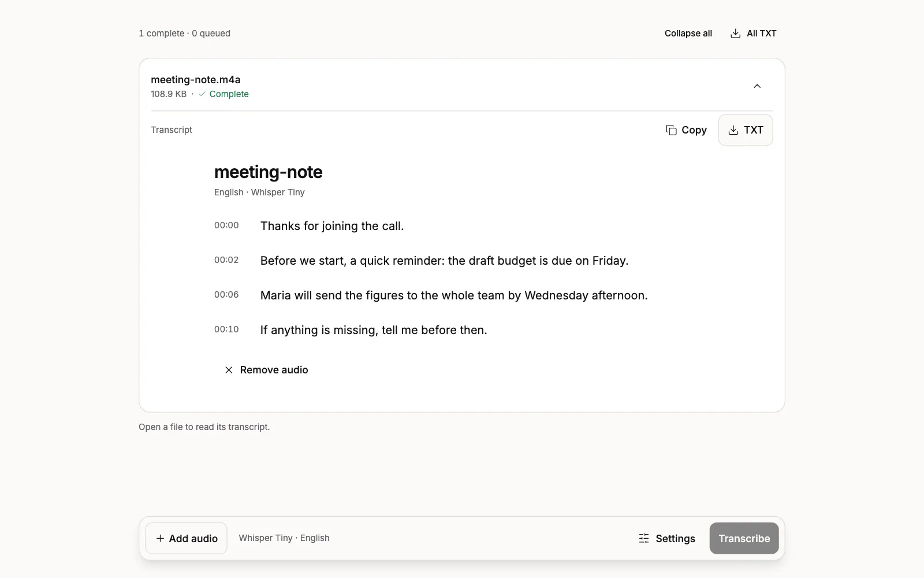Download all transcripts via All TXT
The height and width of the screenshot is (578, 924).
click(754, 34)
